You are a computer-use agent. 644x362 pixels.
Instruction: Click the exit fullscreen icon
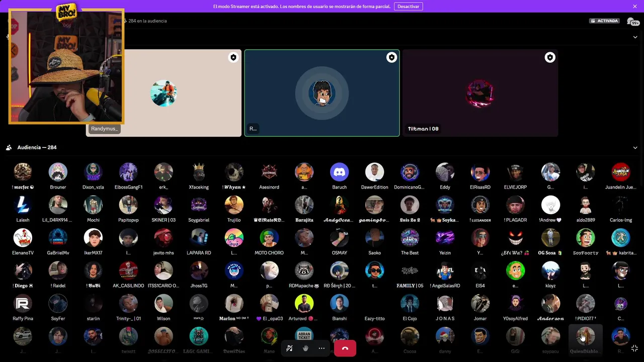click(634, 348)
